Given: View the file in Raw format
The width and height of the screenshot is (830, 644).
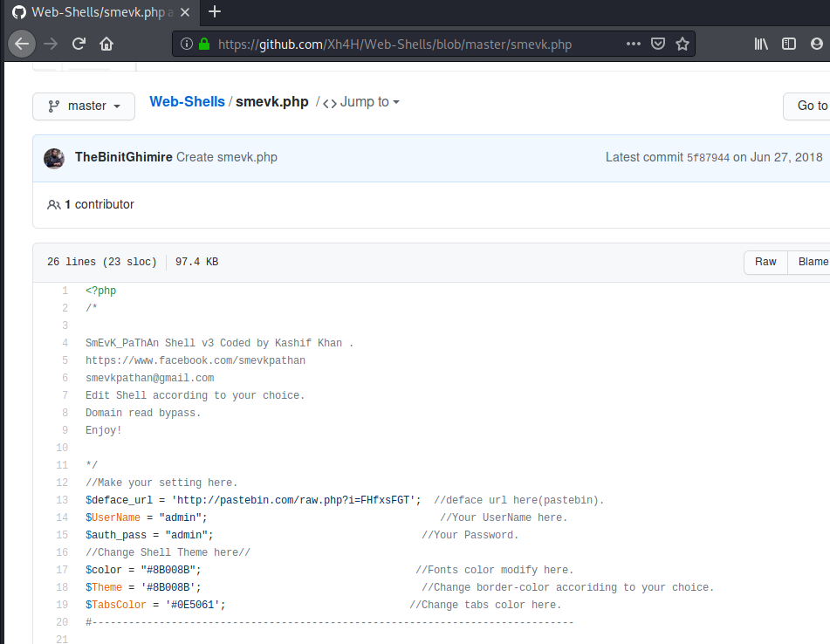Looking at the screenshot, I should [x=765, y=262].
